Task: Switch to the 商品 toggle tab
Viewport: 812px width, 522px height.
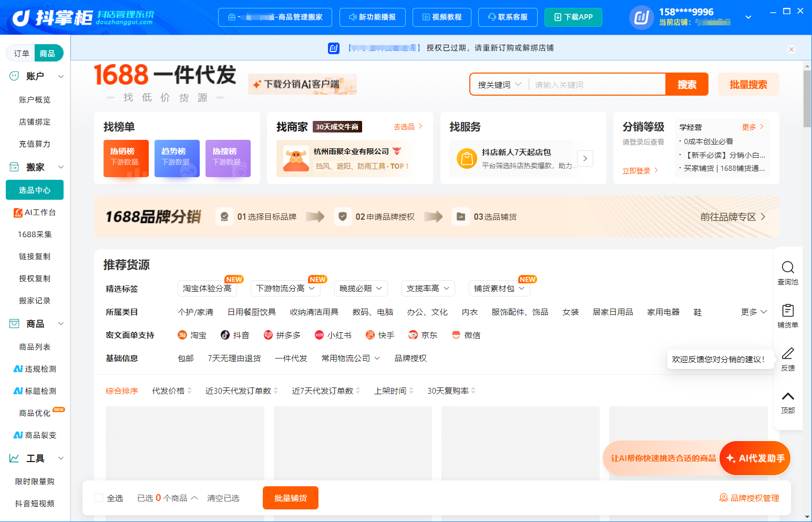Action: tap(48, 53)
